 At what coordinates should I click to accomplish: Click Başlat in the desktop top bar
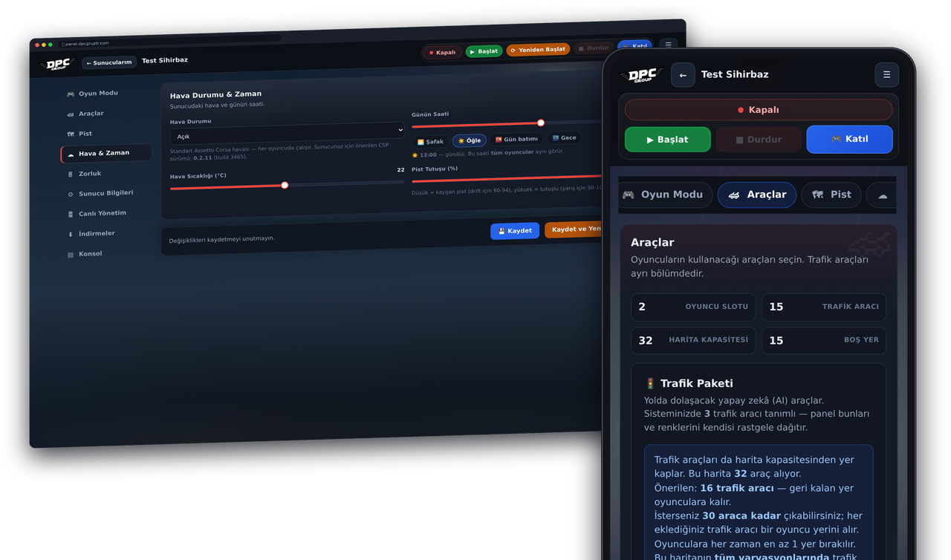point(484,51)
